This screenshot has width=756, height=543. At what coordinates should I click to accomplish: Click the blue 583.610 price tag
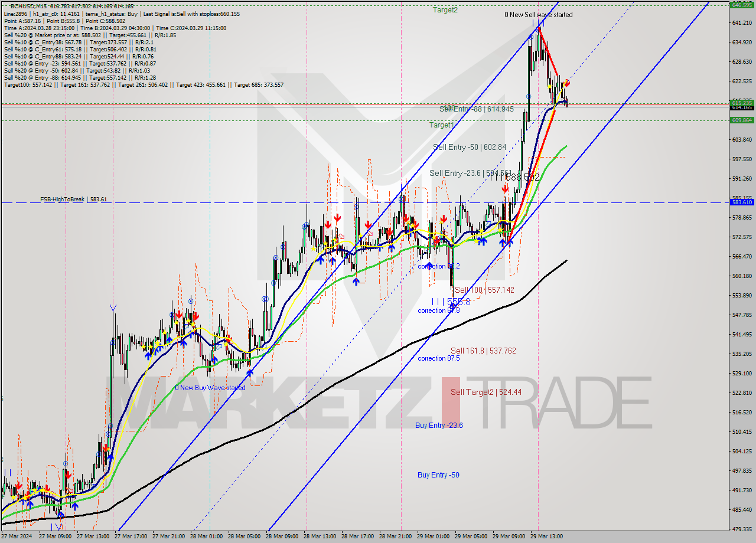click(742, 202)
